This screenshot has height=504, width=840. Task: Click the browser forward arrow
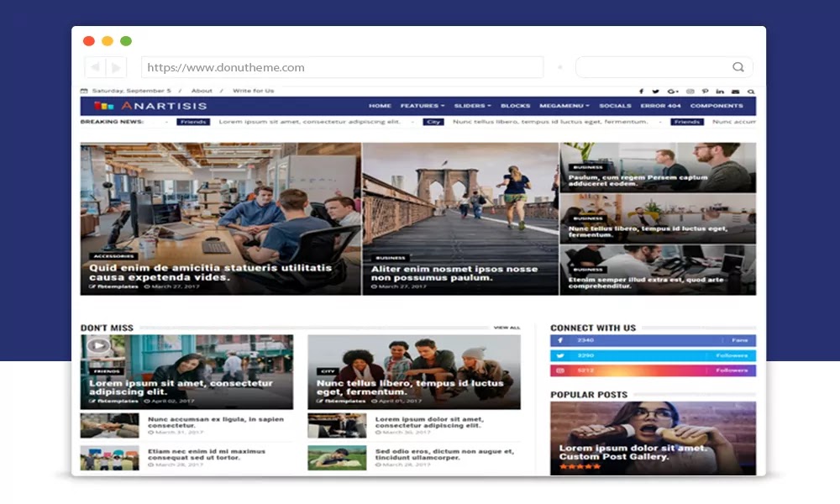pyautogui.click(x=116, y=67)
